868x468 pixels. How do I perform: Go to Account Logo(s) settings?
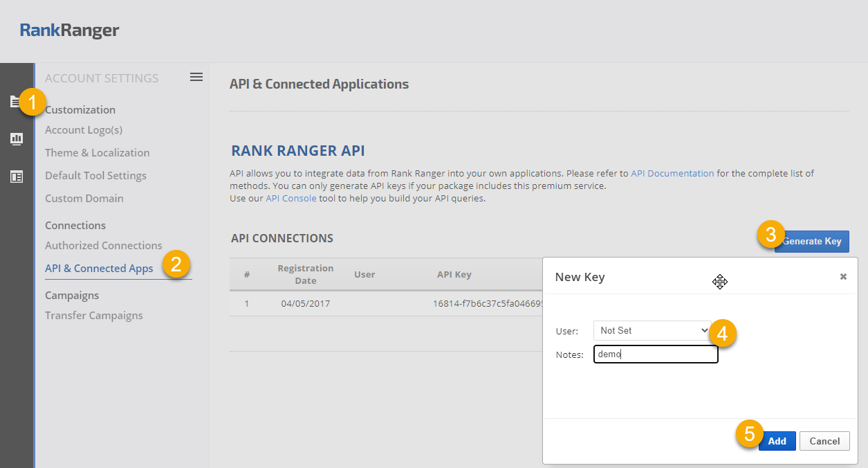coord(84,130)
